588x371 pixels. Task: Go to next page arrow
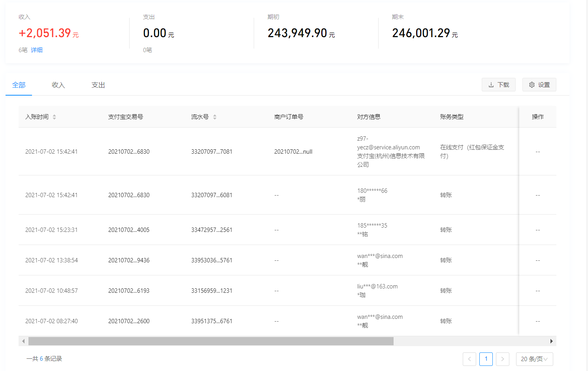(x=502, y=359)
